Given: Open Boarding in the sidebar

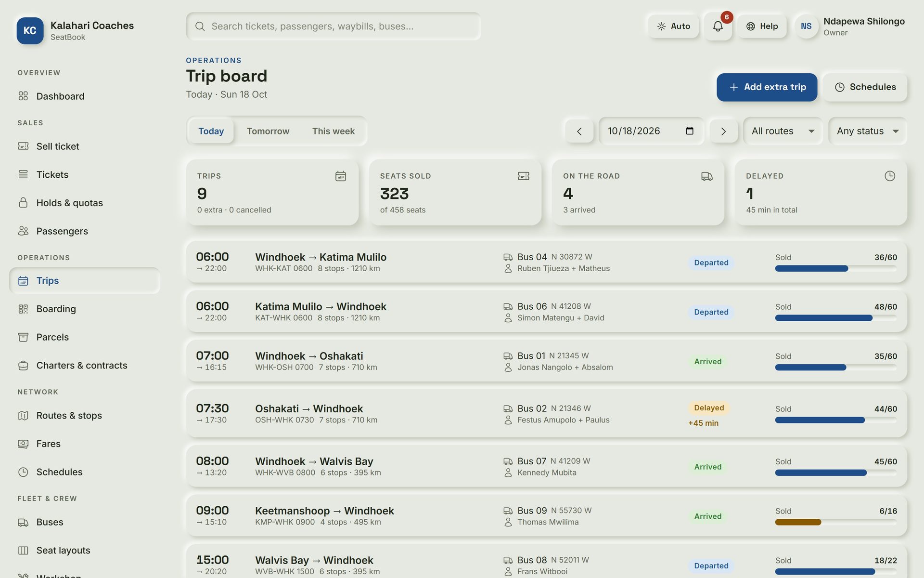Looking at the screenshot, I should 85,309.
